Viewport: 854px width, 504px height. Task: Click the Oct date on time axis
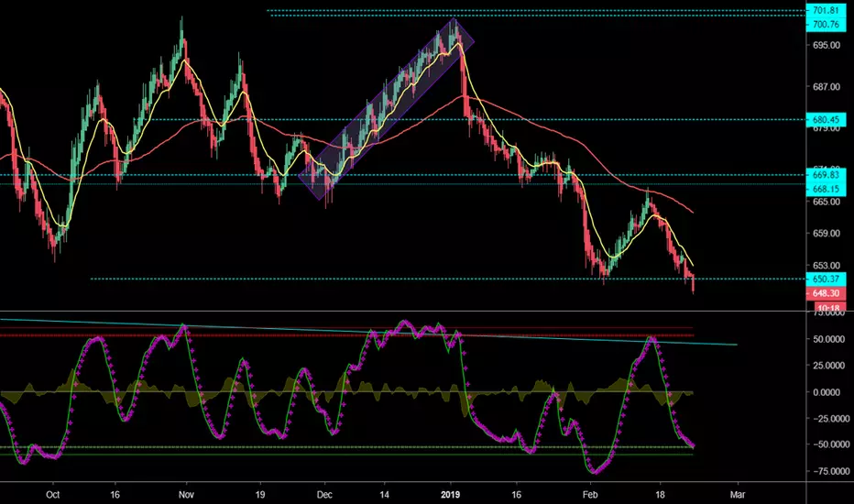tap(53, 495)
